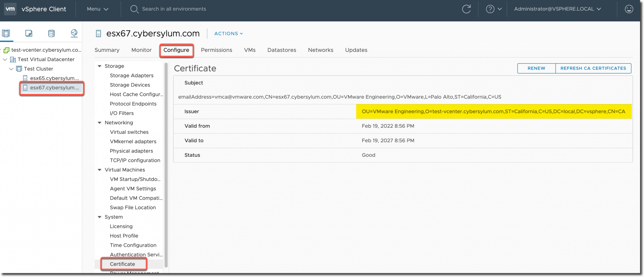The width and height of the screenshot is (644, 277).
Task: Collapse the Storage section triangle
Action: click(100, 66)
